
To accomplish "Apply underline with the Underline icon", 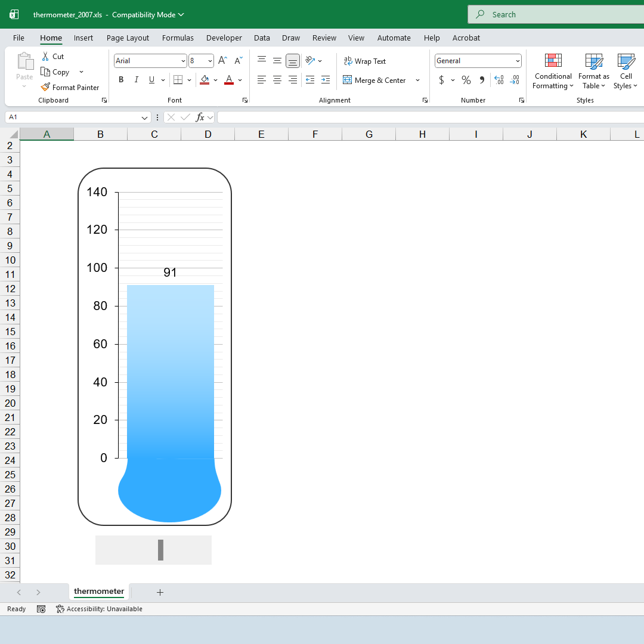I will (x=151, y=79).
